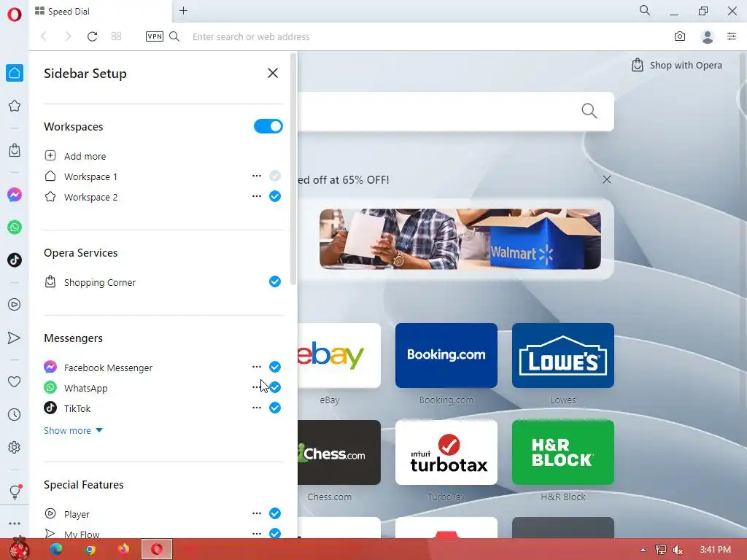This screenshot has width=747, height=560.
Task: Open tab search magnifier in title bar
Action: tap(645, 10)
